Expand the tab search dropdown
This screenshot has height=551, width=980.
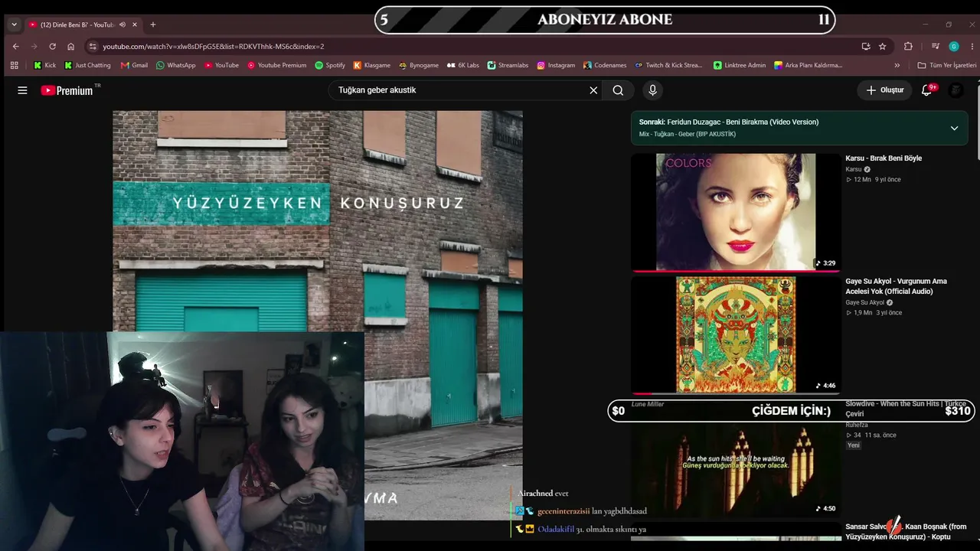click(14, 24)
